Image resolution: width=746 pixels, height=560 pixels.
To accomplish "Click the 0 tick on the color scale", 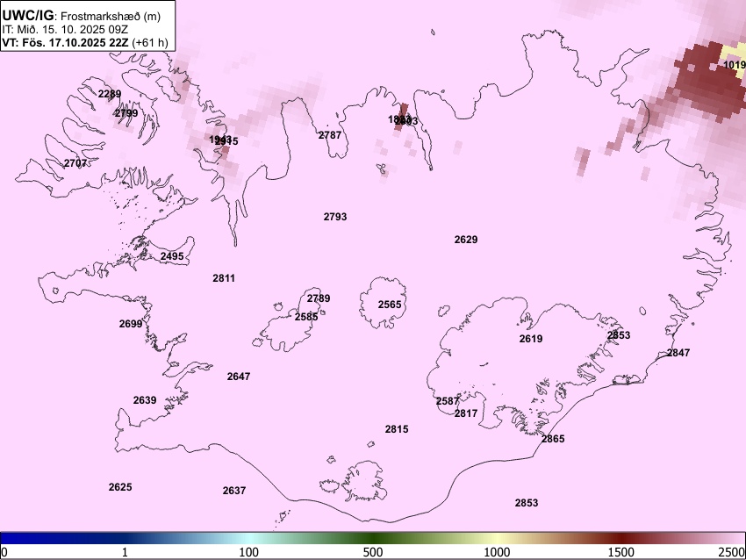I will pyautogui.click(x=4, y=552).
